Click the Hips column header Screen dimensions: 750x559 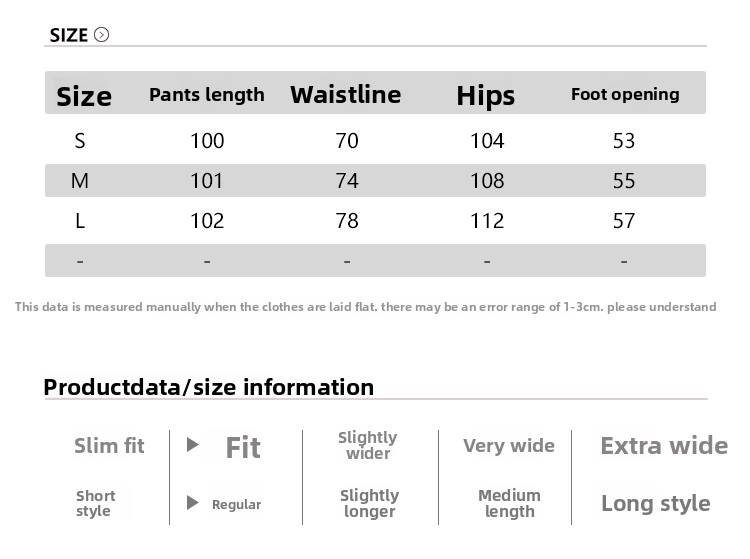click(x=485, y=96)
